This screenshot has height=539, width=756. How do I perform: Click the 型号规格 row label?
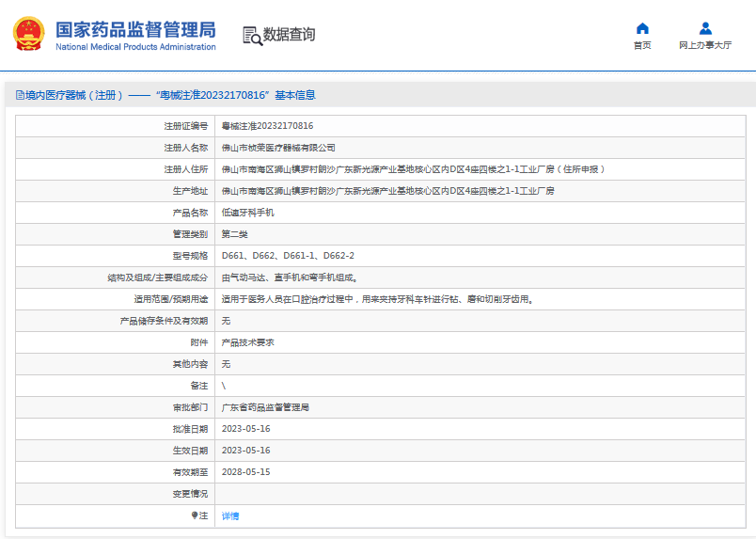190,256
